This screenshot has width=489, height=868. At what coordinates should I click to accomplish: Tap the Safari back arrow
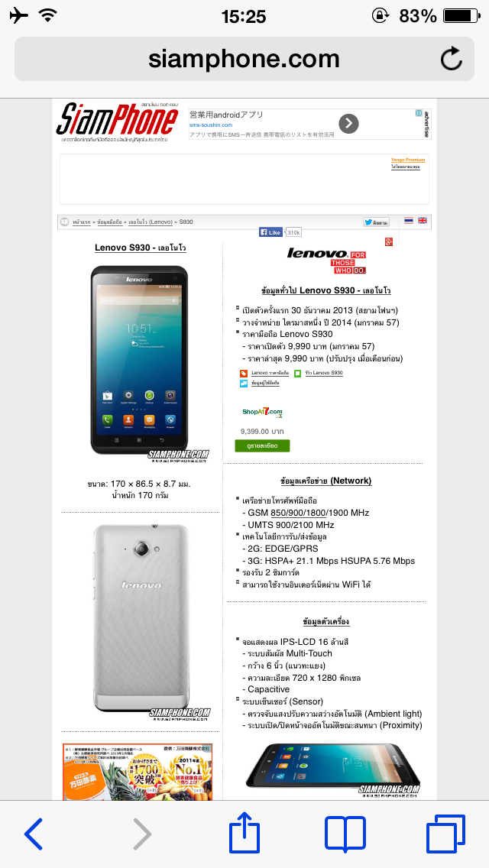(33, 834)
